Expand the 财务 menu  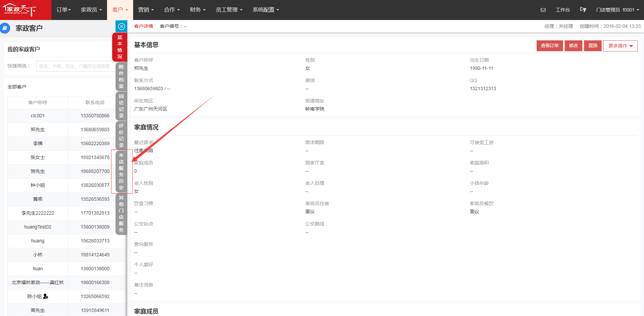(x=198, y=10)
